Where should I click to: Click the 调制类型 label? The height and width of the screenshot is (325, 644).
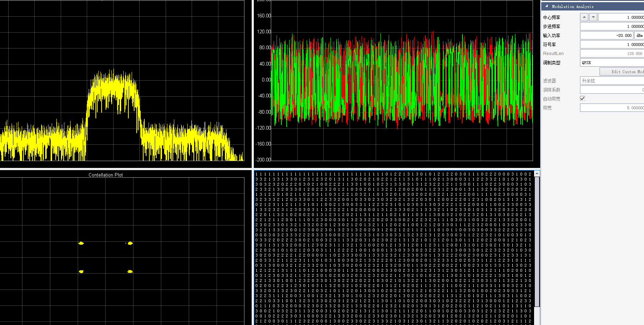pos(551,63)
